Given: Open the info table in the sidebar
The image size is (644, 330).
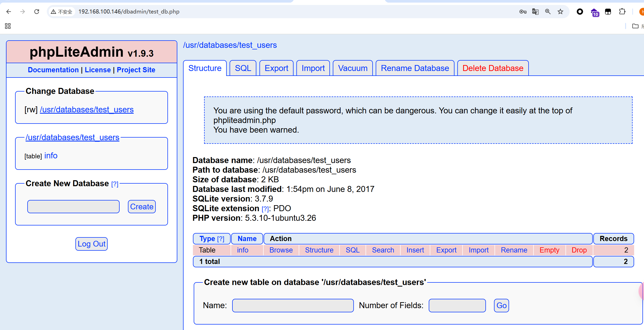Looking at the screenshot, I should point(51,156).
